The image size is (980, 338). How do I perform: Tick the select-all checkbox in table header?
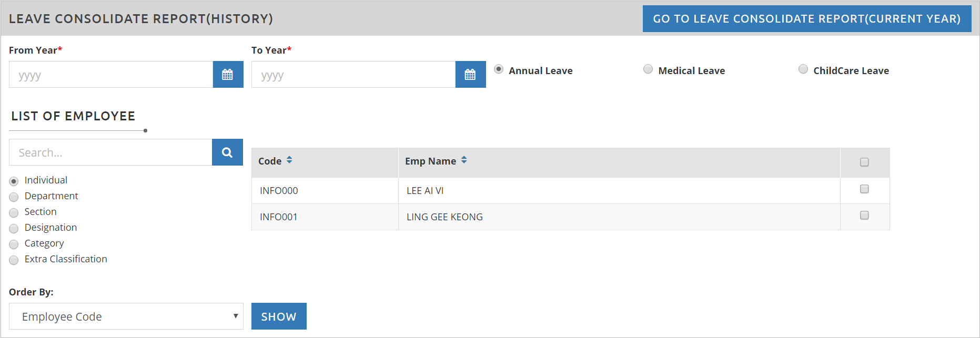click(x=864, y=162)
